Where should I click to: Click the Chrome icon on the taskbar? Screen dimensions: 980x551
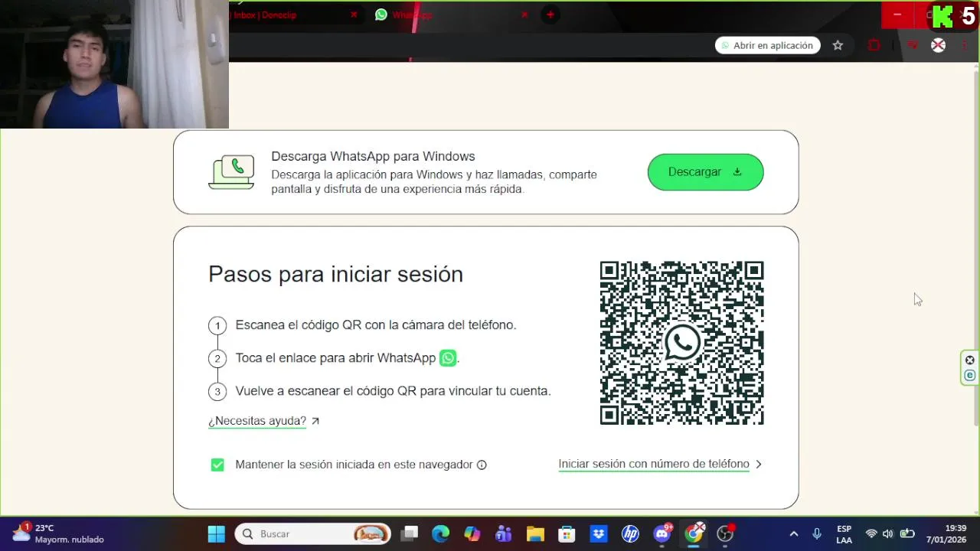point(694,533)
